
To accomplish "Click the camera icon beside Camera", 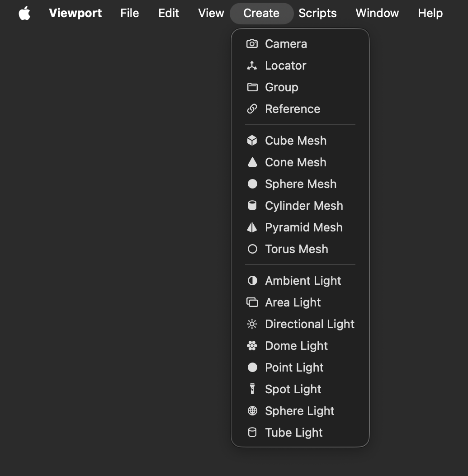I will point(252,44).
